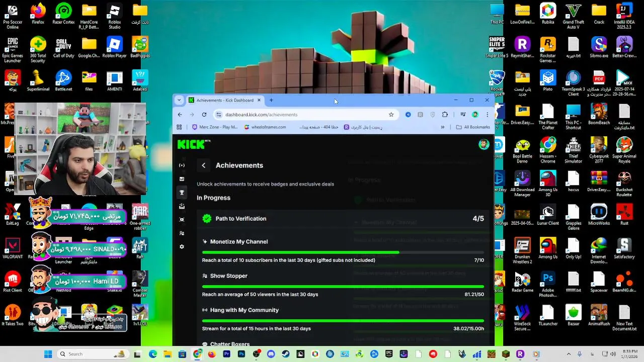This screenshot has width=644, height=362.
Task: Open WireSock Secure desktop icon
Action: [x=522, y=318]
